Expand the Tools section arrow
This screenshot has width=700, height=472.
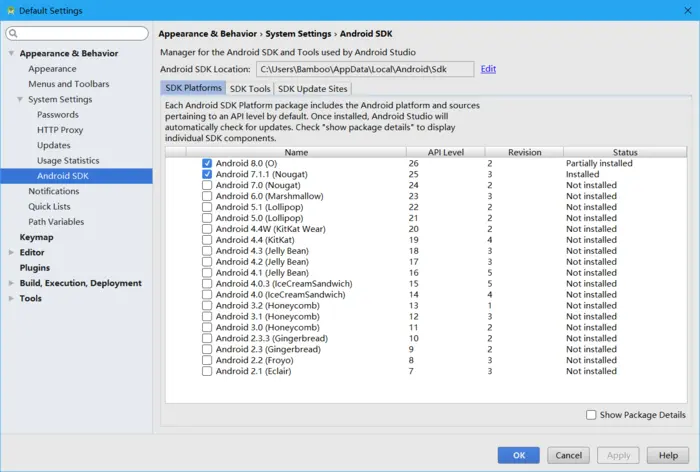11,298
